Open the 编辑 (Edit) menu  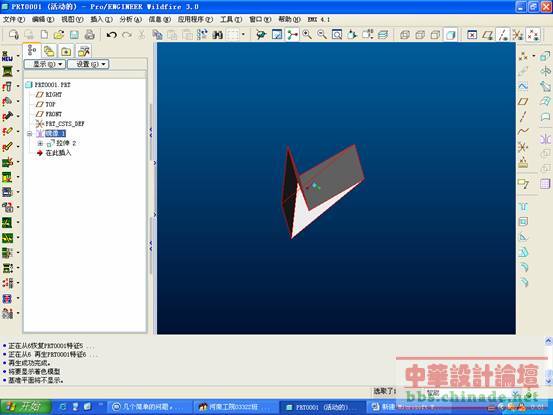43,19
